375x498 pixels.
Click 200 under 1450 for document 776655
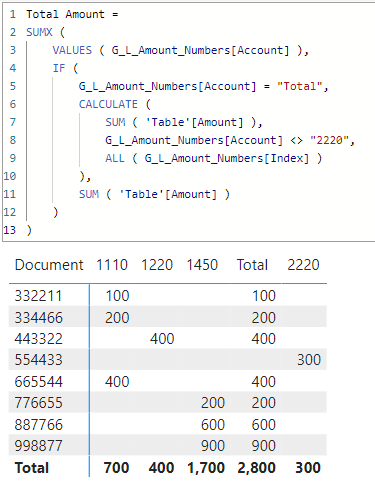tap(213, 403)
